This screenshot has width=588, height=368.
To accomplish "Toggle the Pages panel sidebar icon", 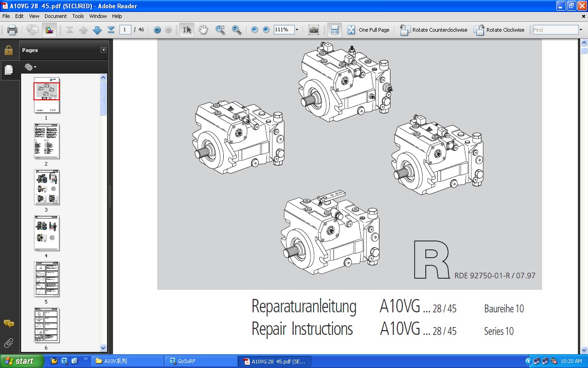I will pos(9,70).
